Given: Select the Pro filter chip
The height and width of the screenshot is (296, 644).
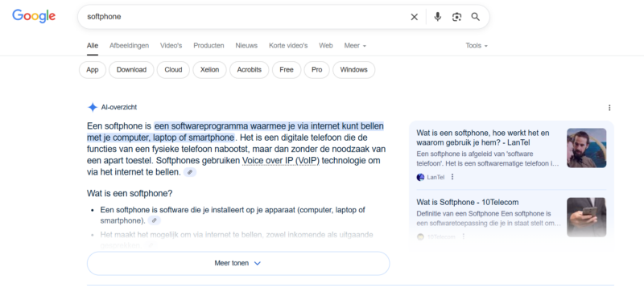Looking at the screenshot, I should 316,70.
